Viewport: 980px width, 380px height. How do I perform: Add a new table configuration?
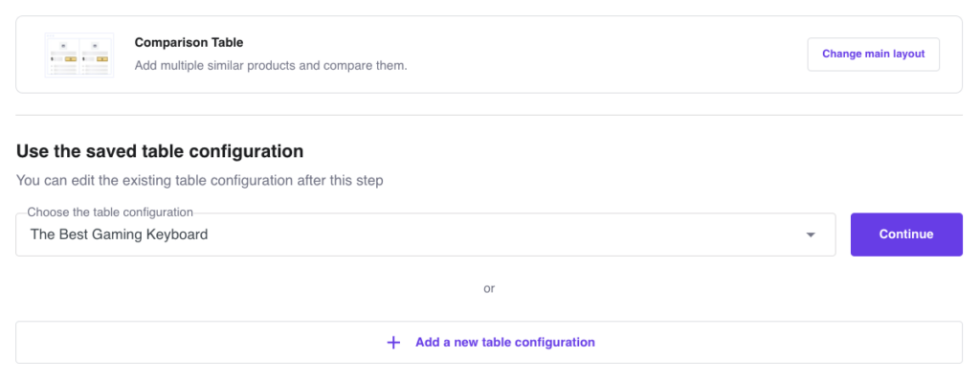click(489, 343)
